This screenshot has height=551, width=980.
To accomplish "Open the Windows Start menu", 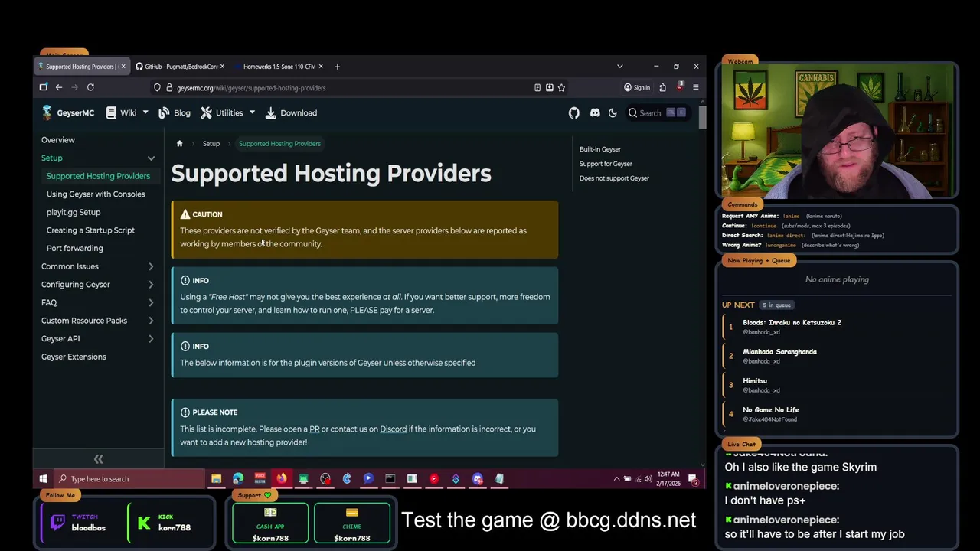I will click(x=43, y=479).
